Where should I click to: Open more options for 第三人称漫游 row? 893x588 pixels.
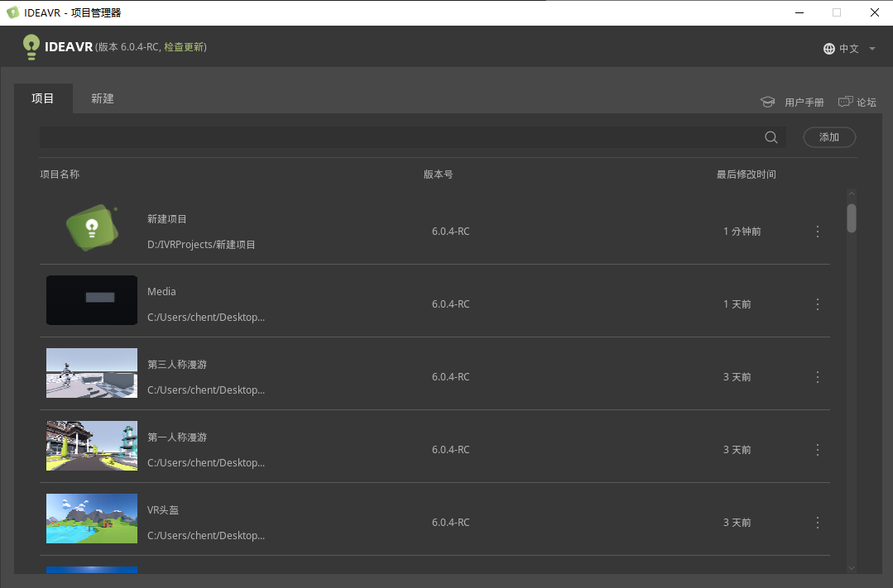coord(817,377)
